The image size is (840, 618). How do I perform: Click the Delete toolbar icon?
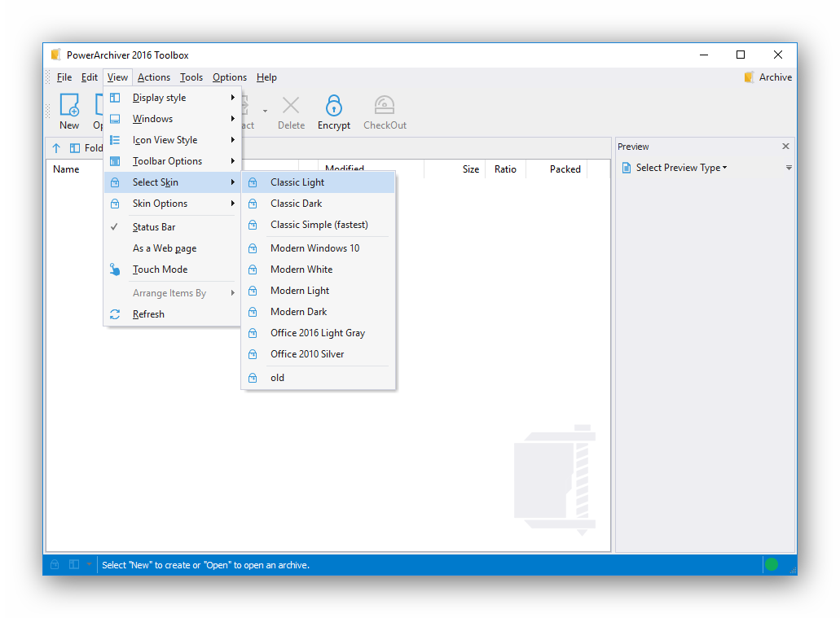pyautogui.click(x=291, y=106)
